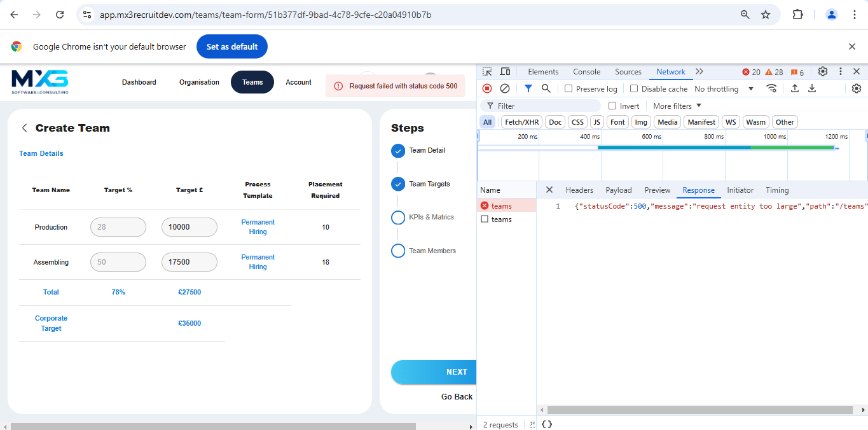Click the Production Target £ input field
Viewport: 868px width, 430px height.
coord(189,227)
